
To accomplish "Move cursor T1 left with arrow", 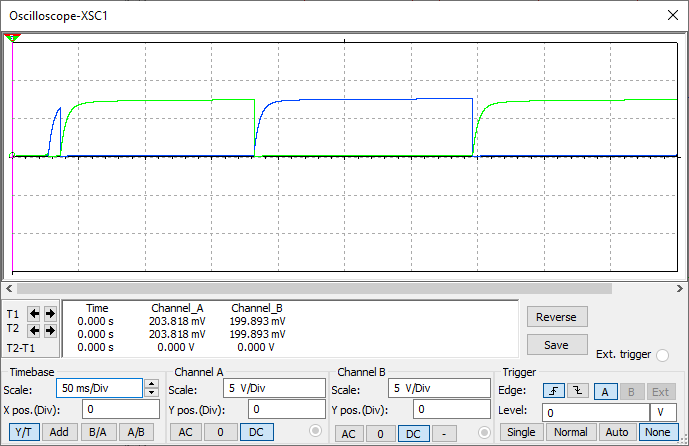I will 34,314.
